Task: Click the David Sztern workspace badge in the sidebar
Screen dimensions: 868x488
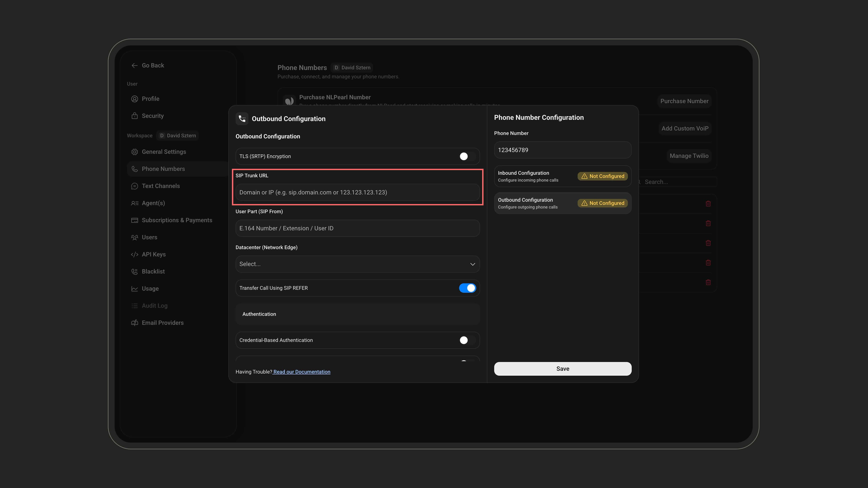Action: [x=177, y=135]
